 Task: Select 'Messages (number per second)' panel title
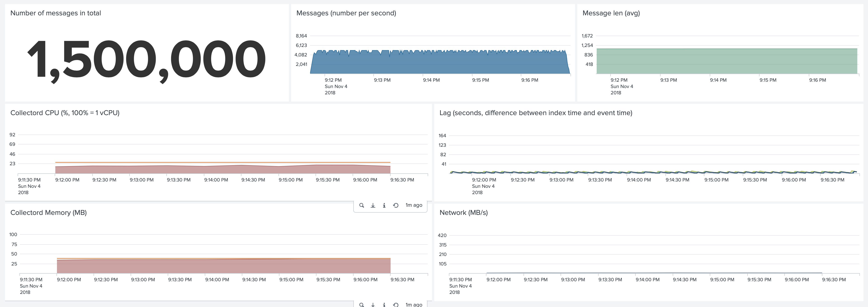click(x=346, y=13)
